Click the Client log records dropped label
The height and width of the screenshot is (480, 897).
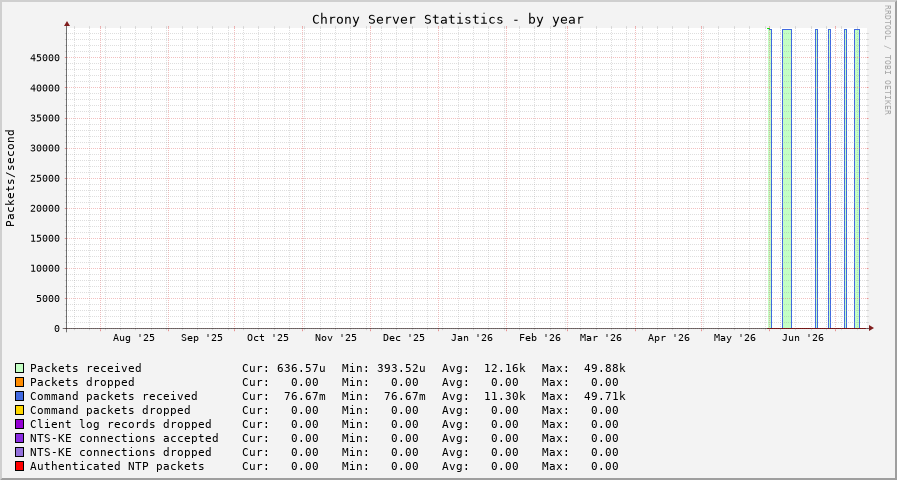121,424
